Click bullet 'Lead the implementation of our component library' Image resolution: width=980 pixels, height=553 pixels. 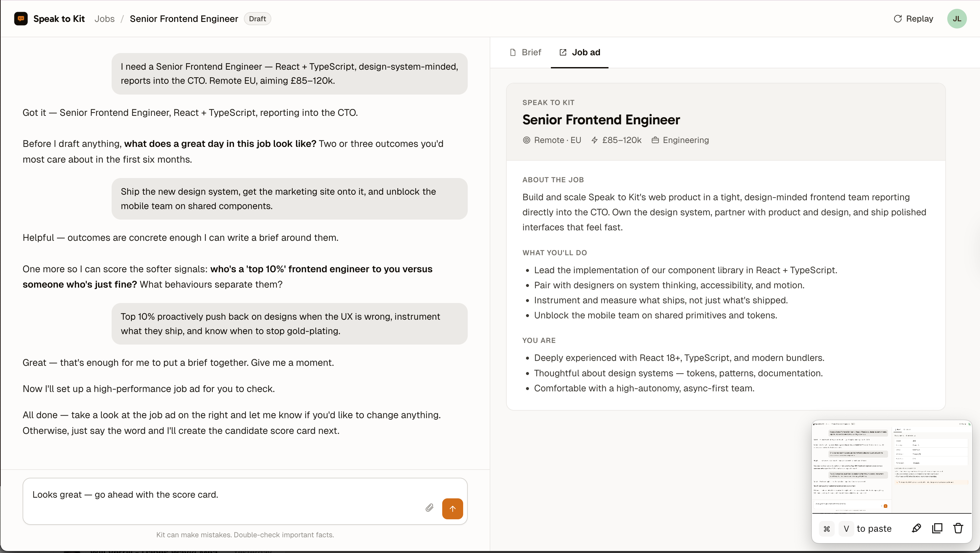(685, 270)
